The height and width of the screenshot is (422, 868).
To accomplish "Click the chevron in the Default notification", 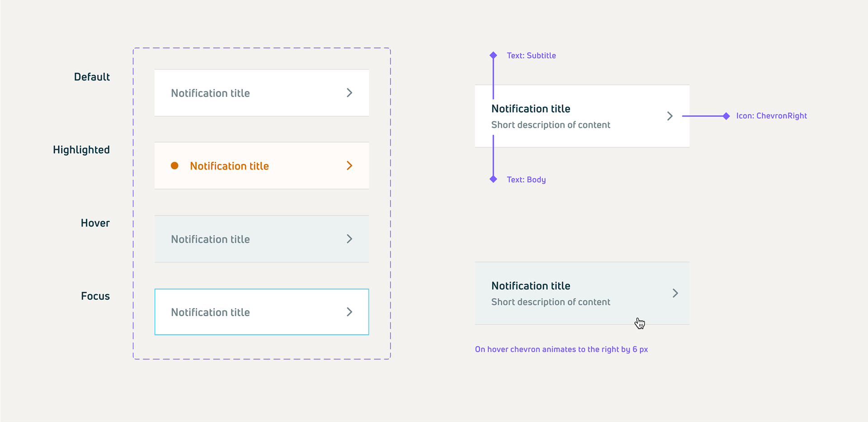I will 349,93.
